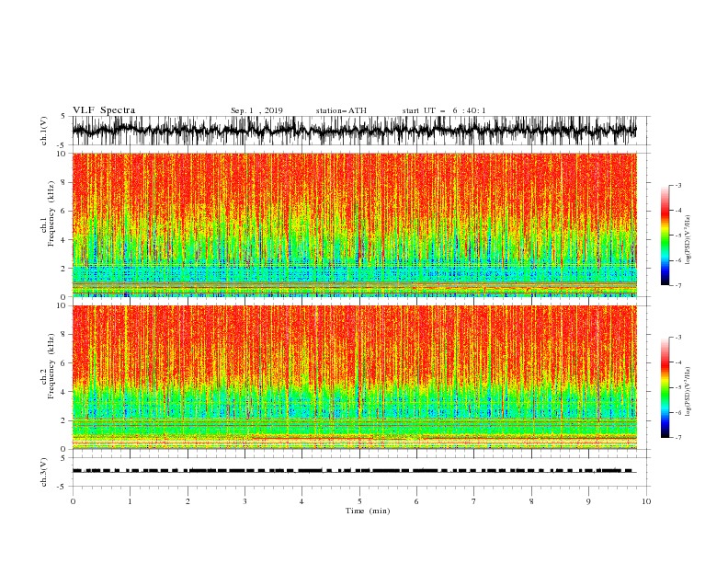Click the "-5" volt tick on ch.1(V) axis

point(62,145)
